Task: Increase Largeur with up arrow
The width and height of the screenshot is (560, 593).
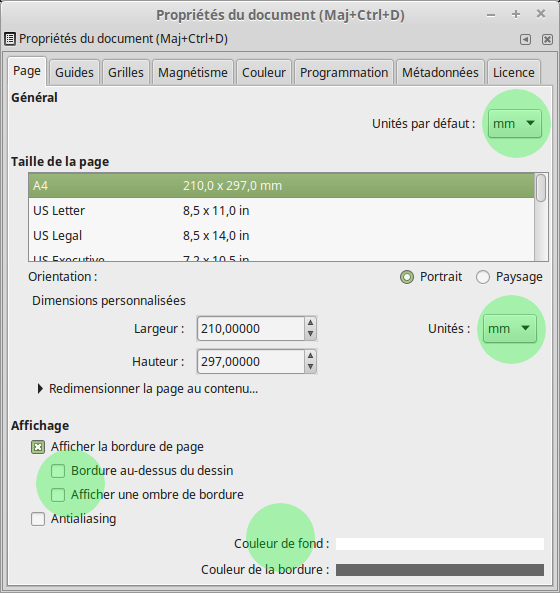Action: coord(310,323)
